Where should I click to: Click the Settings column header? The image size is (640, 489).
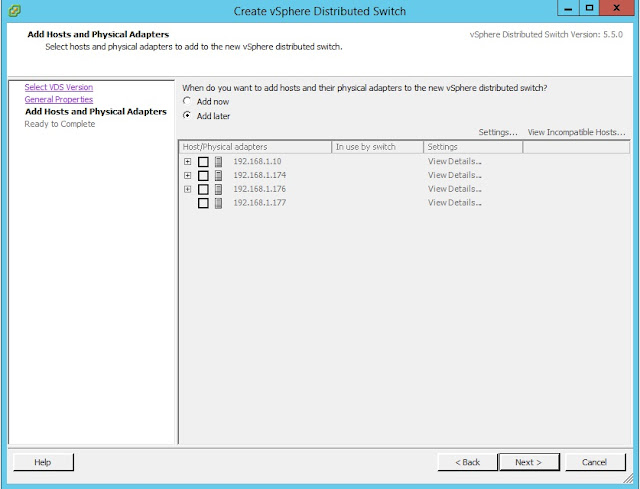pos(473,147)
